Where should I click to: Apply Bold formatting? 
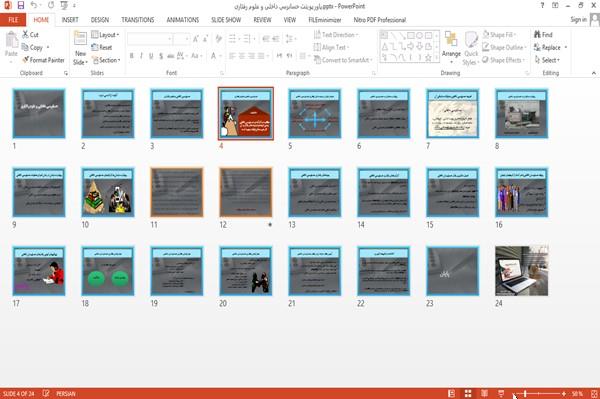click(x=132, y=56)
